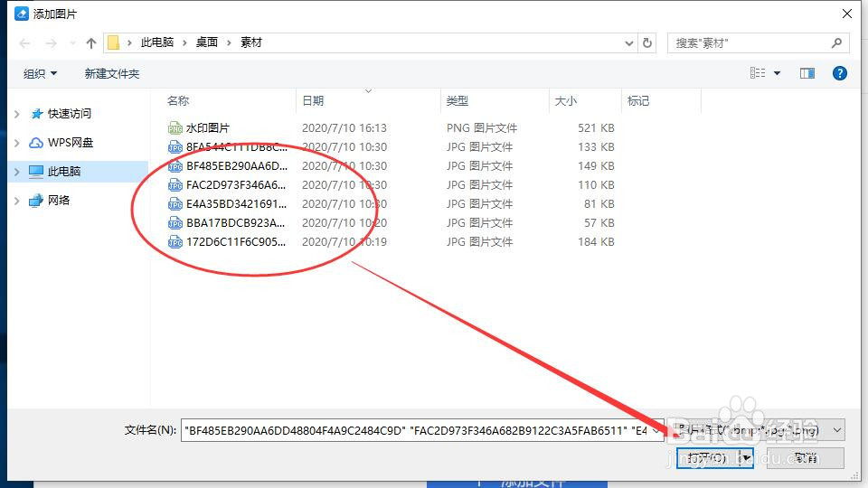Open the view options dropdown arrow
Viewport: 868px width, 488px height.
pos(777,73)
